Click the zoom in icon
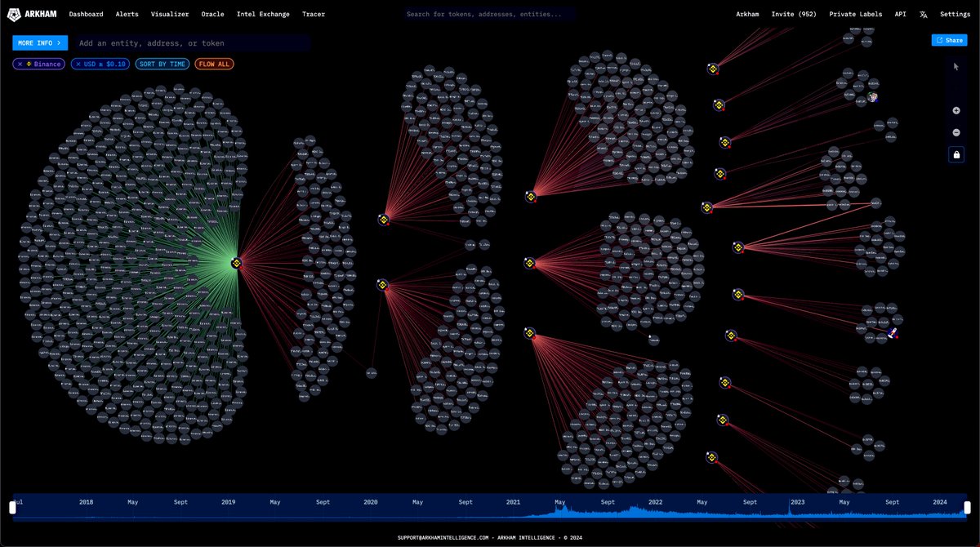Screen dimensions: 980x547 click(x=955, y=110)
